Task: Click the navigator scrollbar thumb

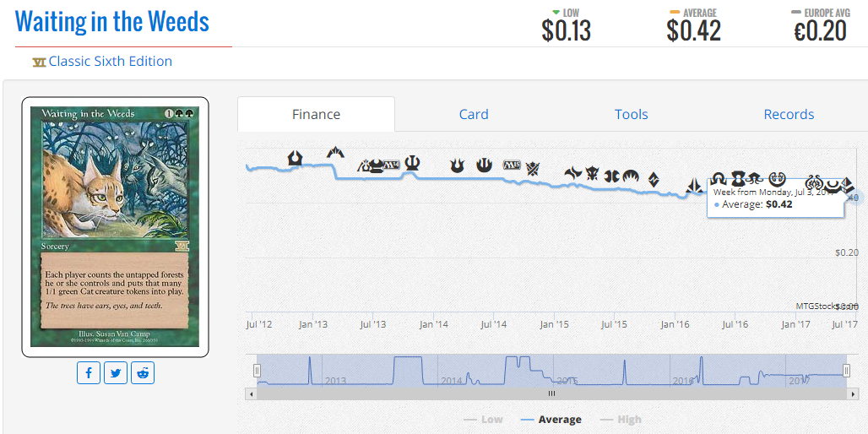Action: 551,393
